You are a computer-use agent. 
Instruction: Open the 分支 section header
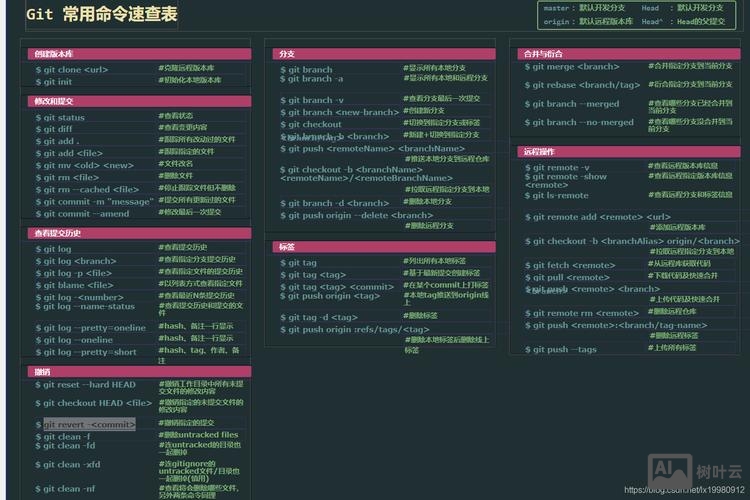pos(384,53)
